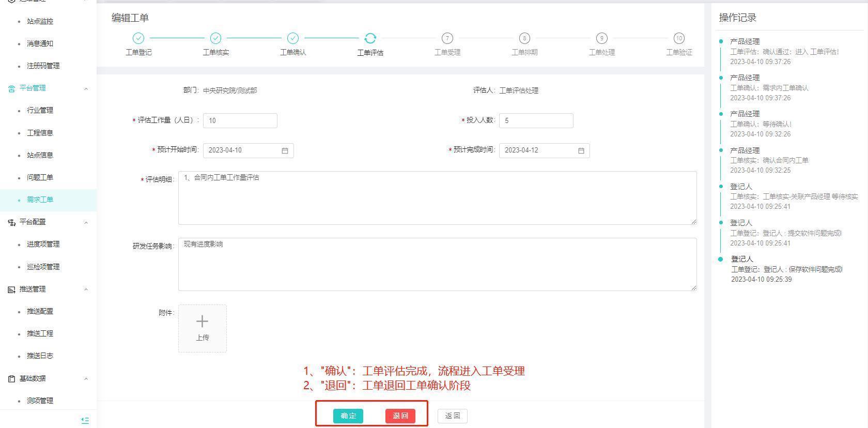Collapse the 平台配置 menu section
The width and height of the screenshot is (868, 428).
(86, 222)
